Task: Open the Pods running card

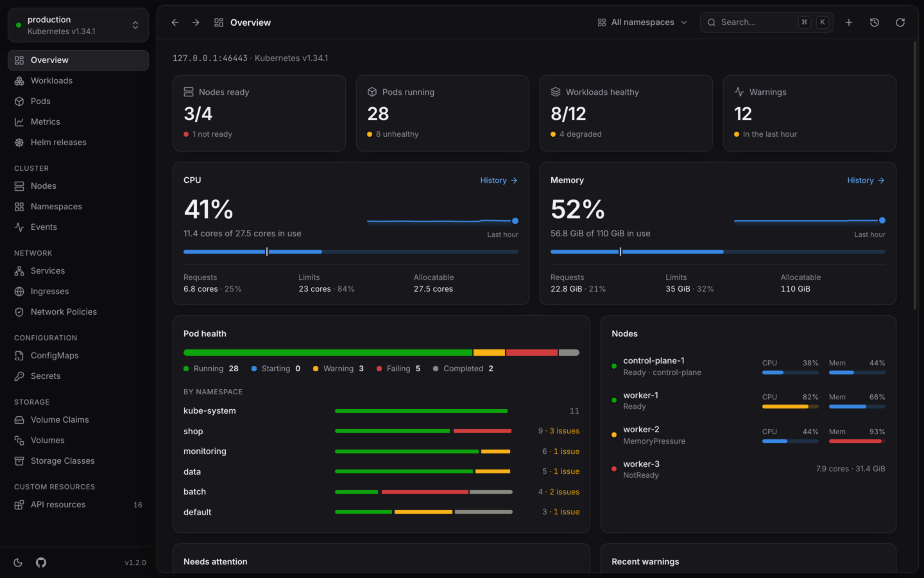Action: (x=443, y=114)
